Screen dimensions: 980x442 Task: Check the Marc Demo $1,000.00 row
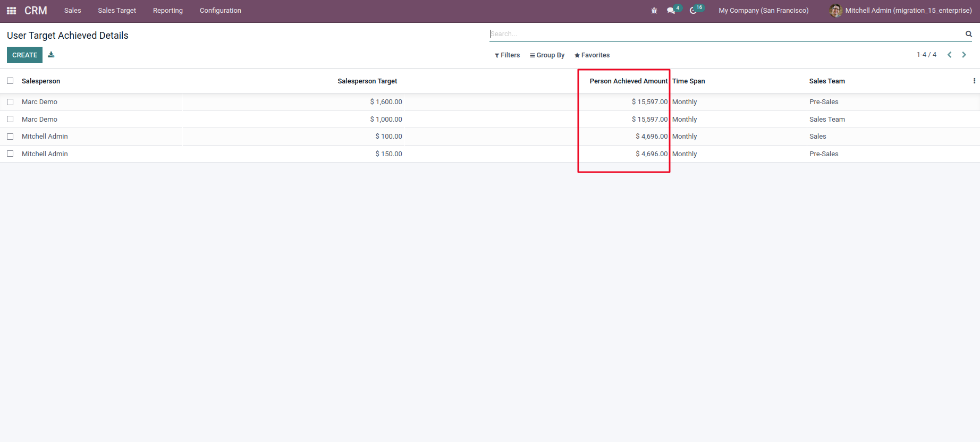(10, 119)
